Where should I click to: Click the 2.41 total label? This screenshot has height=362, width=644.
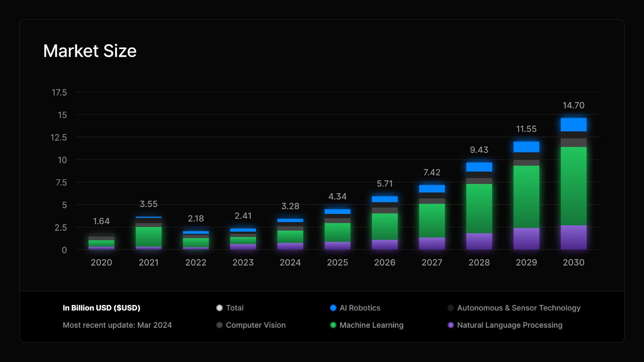pyautogui.click(x=243, y=216)
